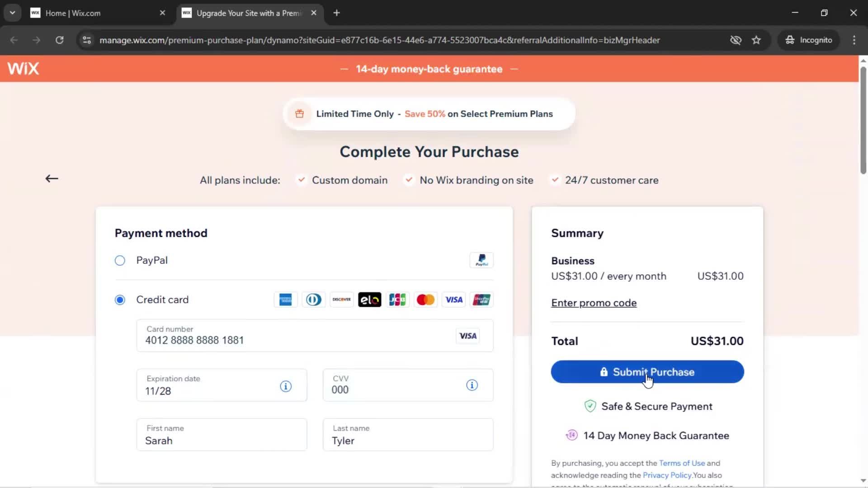The height and width of the screenshot is (488, 868).
Task: Open Terms of Use link
Action: pyautogui.click(x=682, y=463)
